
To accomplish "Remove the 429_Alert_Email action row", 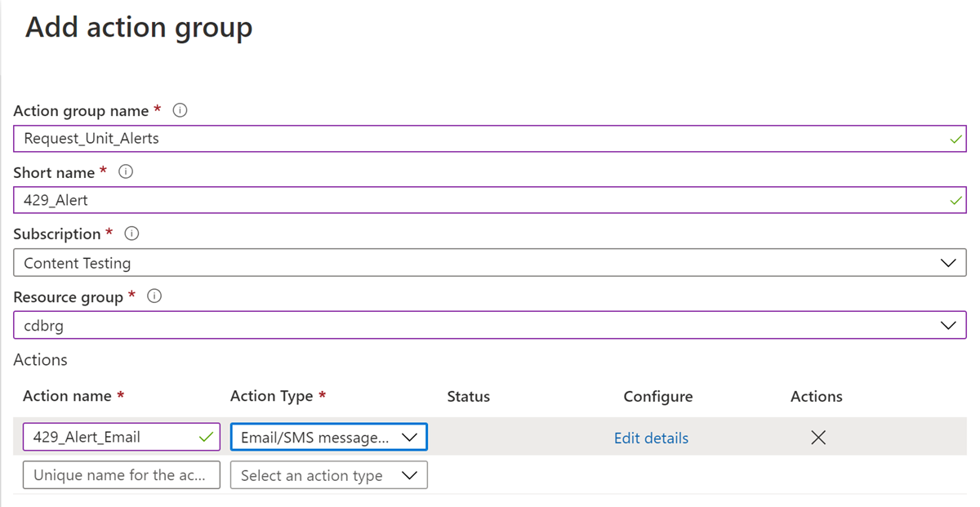I will (817, 437).
